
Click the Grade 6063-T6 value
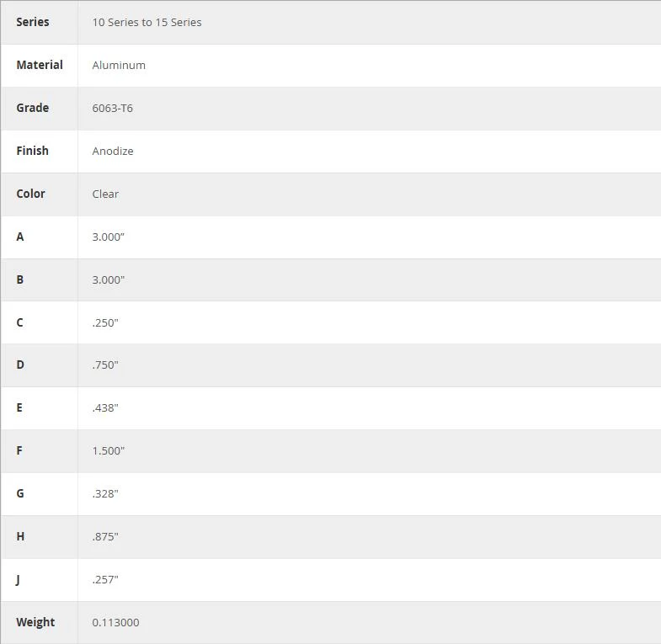[x=113, y=109]
